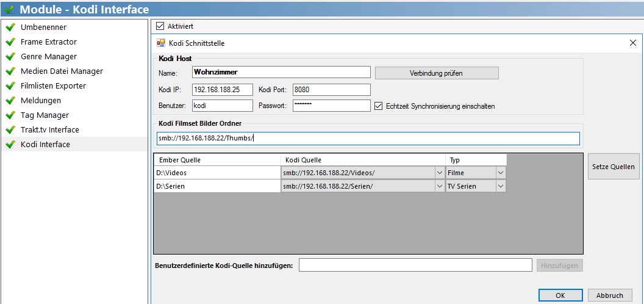
Task: Toggle Echtzeit Synchronisierung einschalten checkbox
Action: click(x=379, y=106)
